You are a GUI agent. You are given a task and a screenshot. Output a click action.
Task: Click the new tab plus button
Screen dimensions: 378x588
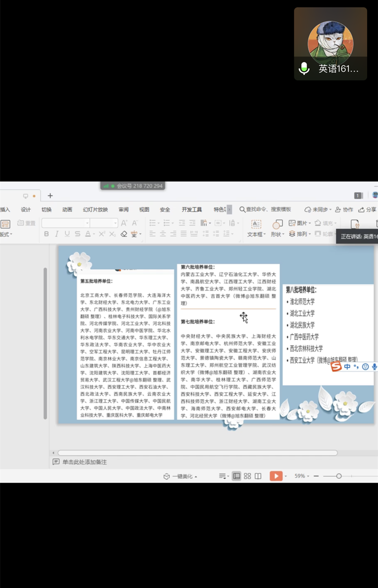click(50, 196)
